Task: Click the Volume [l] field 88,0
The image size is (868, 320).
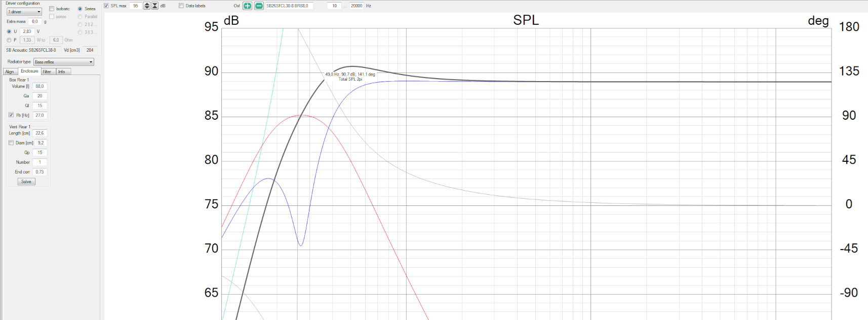Action: (40, 86)
